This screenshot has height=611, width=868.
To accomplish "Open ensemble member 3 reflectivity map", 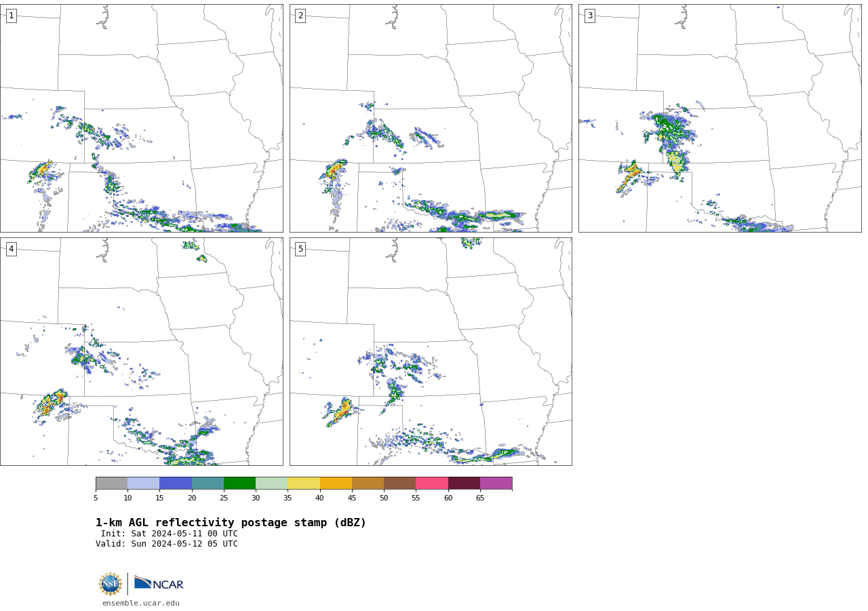I will click(x=719, y=118).
